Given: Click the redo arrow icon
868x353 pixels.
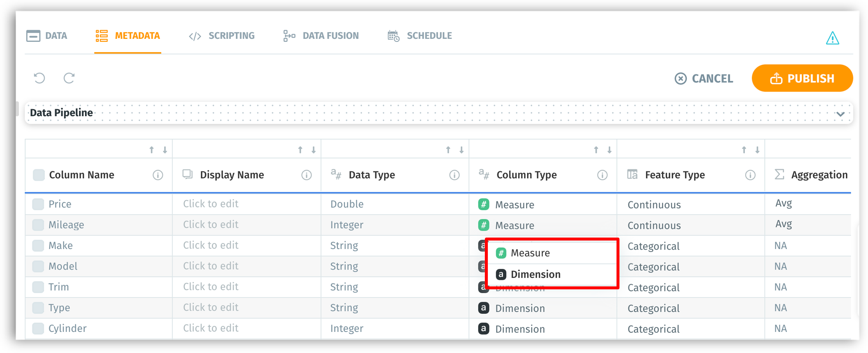Looking at the screenshot, I should (69, 78).
